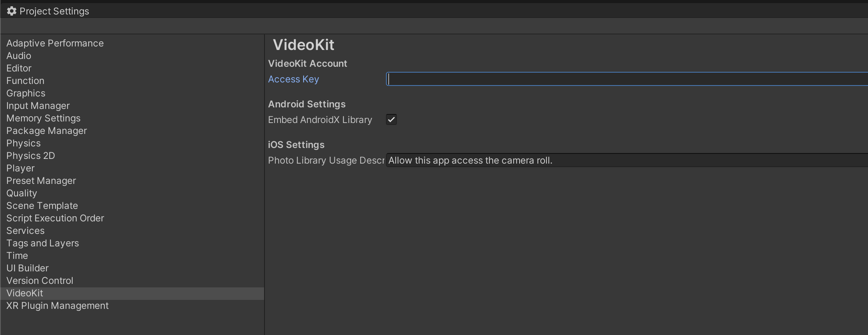This screenshot has height=335, width=868.
Task: Open UI Builder settings
Action: [132, 268]
